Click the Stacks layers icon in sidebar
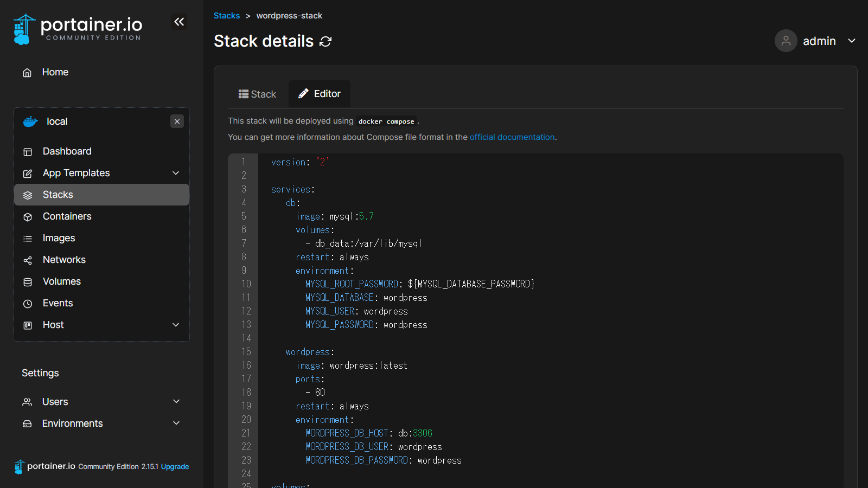The height and width of the screenshot is (488, 868). (28, 195)
